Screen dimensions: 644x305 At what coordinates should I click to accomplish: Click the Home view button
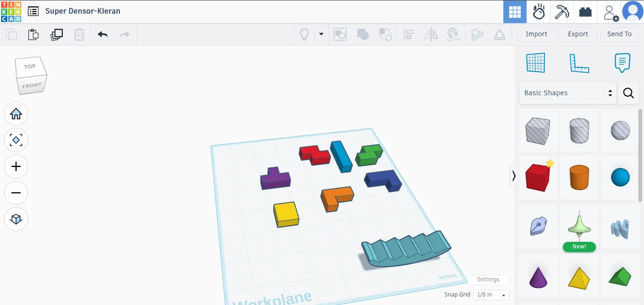[x=16, y=114]
